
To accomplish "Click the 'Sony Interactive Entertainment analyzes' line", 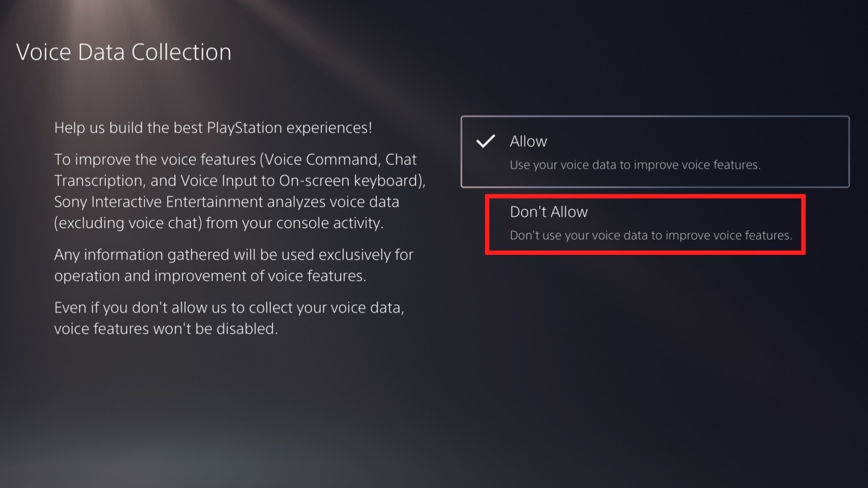I will 226,202.
